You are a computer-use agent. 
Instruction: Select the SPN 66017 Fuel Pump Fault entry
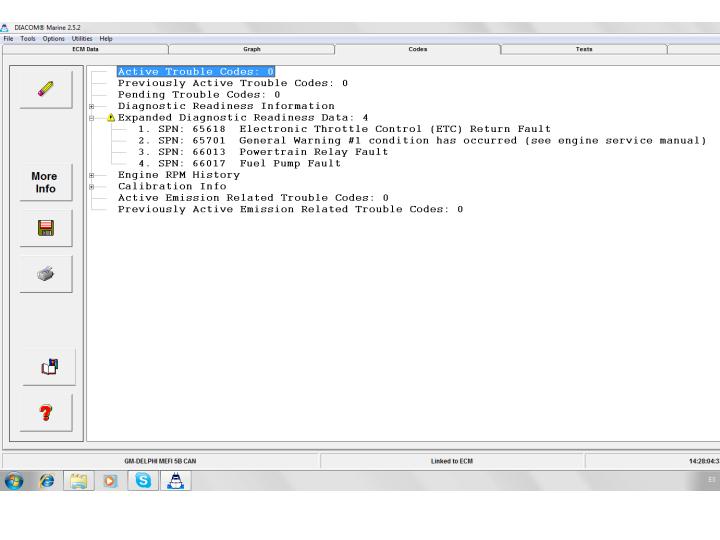240,164
